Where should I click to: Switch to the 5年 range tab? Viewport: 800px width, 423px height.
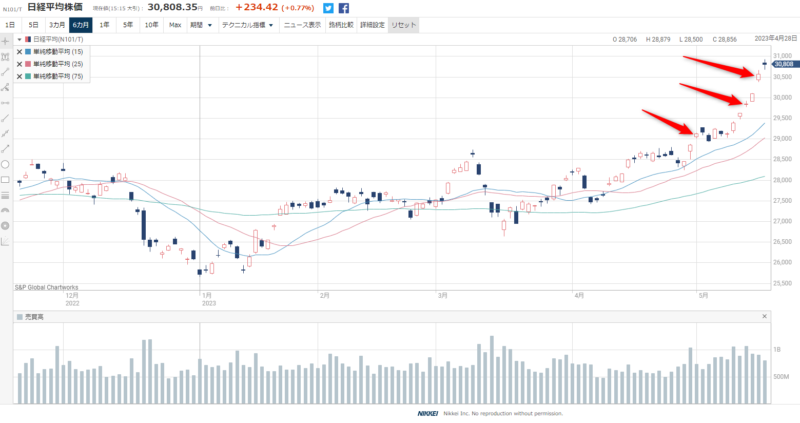[x=128, y=25]
